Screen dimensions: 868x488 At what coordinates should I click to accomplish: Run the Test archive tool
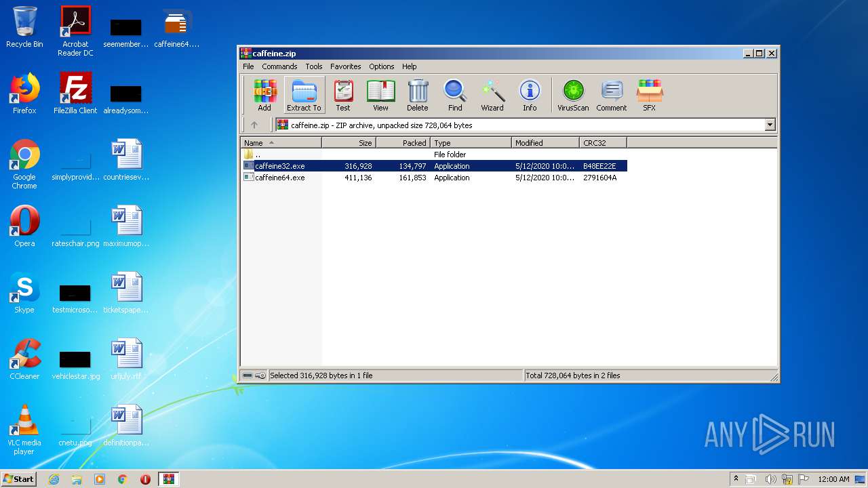click(x=343, y=95)
